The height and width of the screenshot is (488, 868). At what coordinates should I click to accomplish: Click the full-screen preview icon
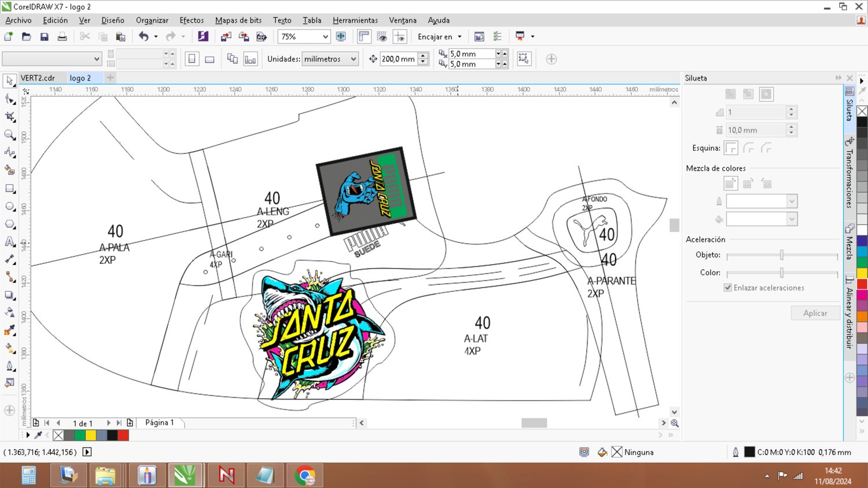coord(341,36)
